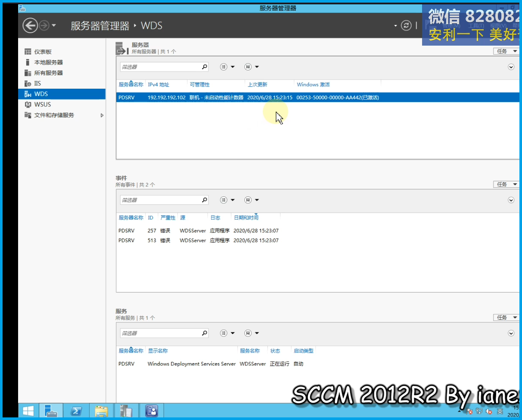This screenshot has width=522, height=420.
Task: Open the WSUS role page
Action: coord(43,105)
